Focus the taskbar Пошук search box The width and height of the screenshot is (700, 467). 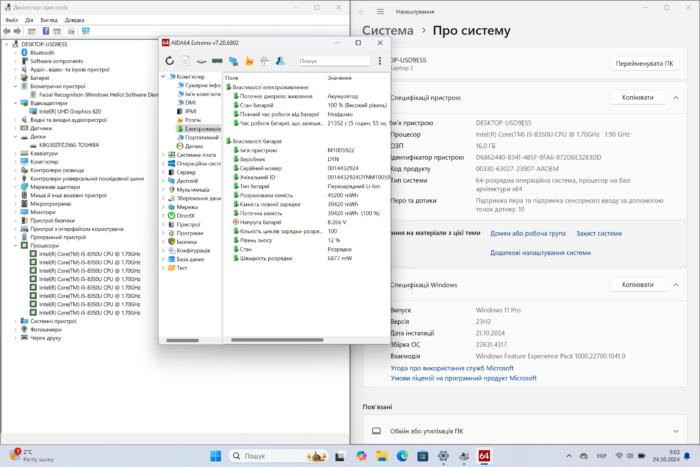[279, 456]
